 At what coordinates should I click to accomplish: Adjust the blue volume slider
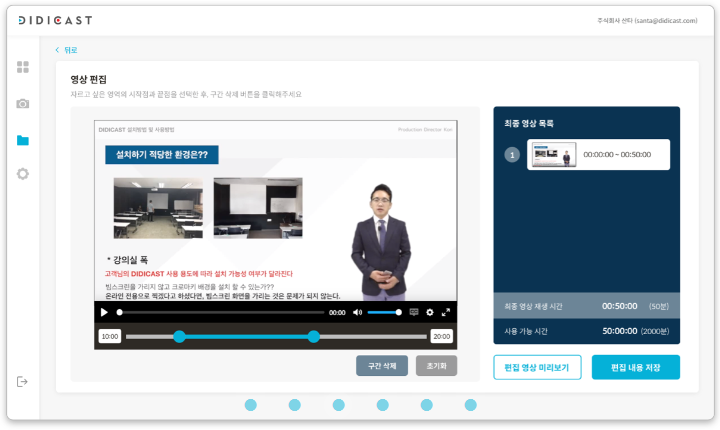(384, 312)
